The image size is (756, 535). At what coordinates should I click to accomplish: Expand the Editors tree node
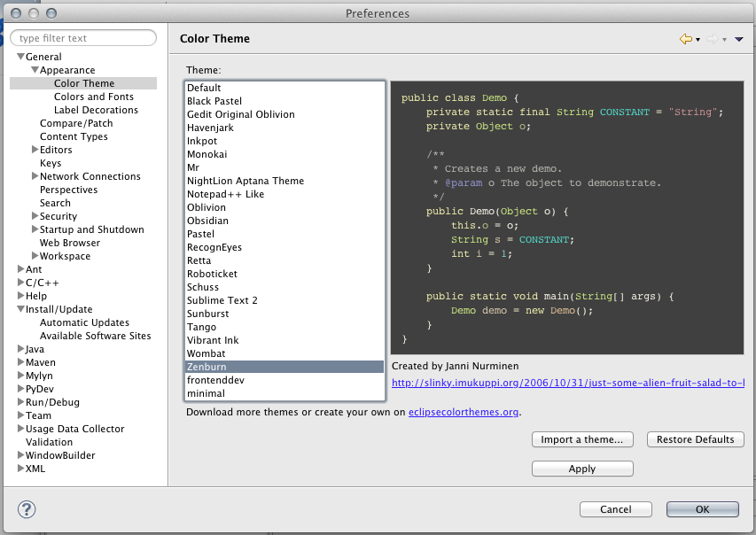(35, 150)
